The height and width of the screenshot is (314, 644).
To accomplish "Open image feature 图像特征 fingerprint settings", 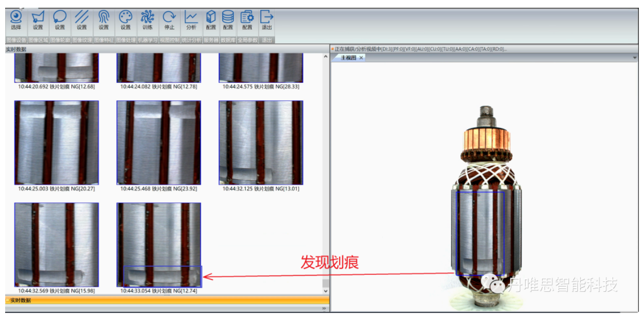I will point(104,20).
